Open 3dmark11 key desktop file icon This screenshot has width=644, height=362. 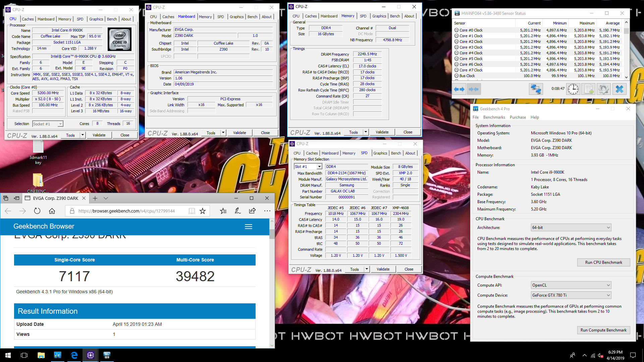pyautogui.click(x=38, y=153)
